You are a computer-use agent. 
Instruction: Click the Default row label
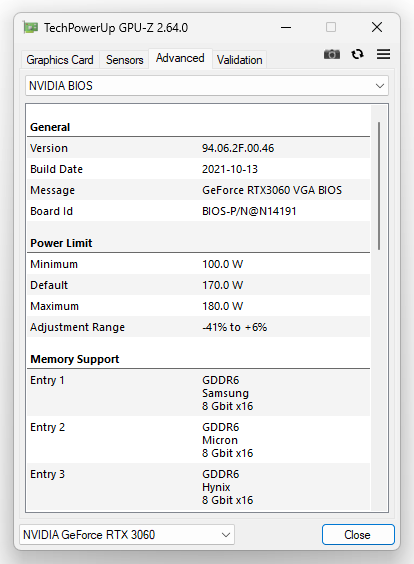[49, 285]
